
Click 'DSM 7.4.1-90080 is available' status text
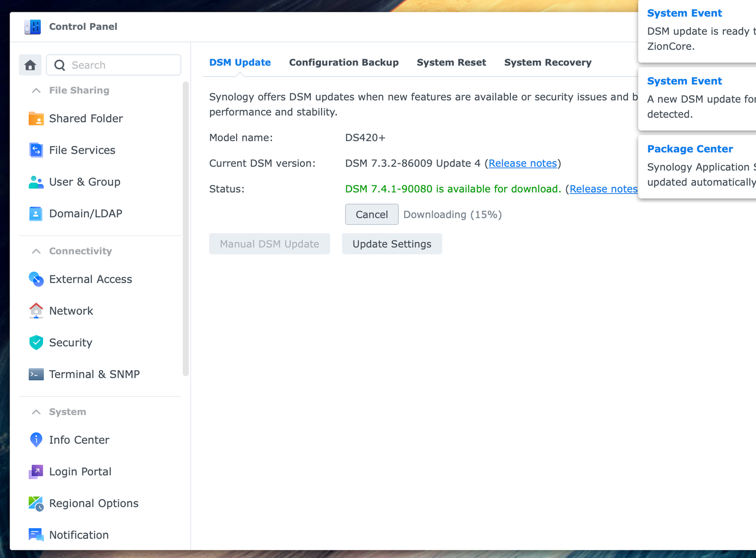pos(453,189)
